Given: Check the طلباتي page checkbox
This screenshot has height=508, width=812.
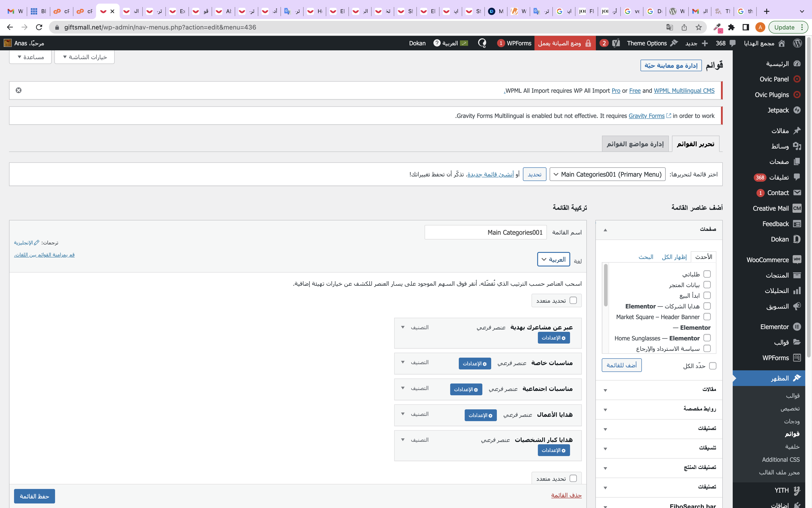Looking at the screenshot, I should click(707, 274).
